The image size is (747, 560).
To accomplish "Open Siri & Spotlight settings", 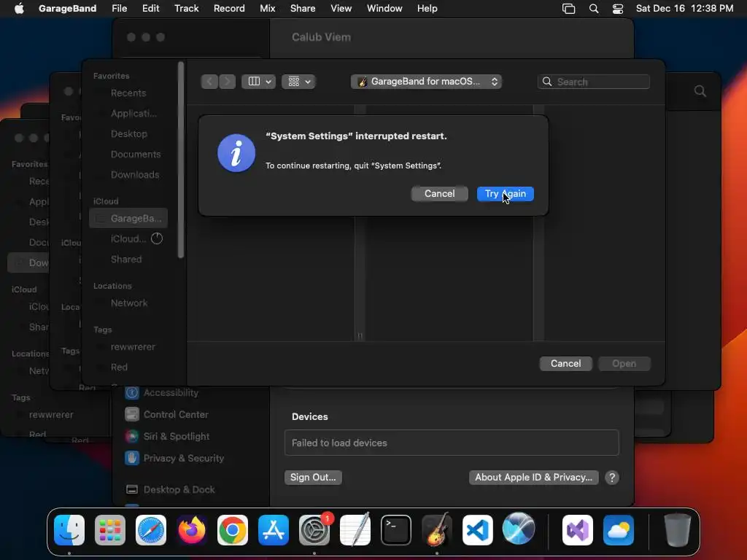I will pyautogui.click(x=167, y=436).
